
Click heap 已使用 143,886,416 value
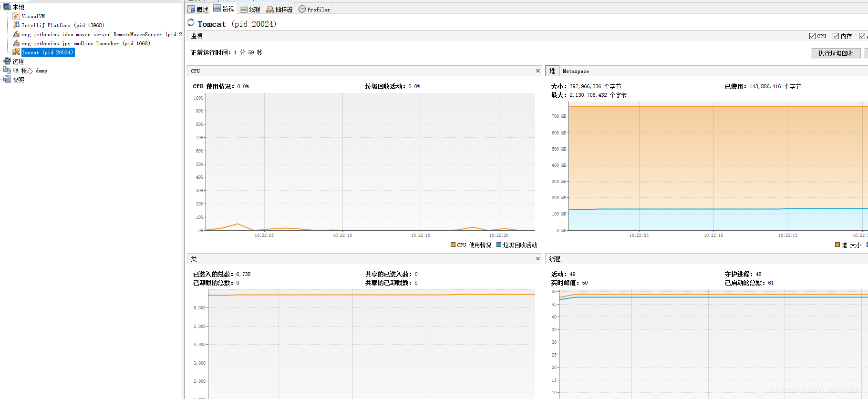pyautogui.click(x=765, y=86)
